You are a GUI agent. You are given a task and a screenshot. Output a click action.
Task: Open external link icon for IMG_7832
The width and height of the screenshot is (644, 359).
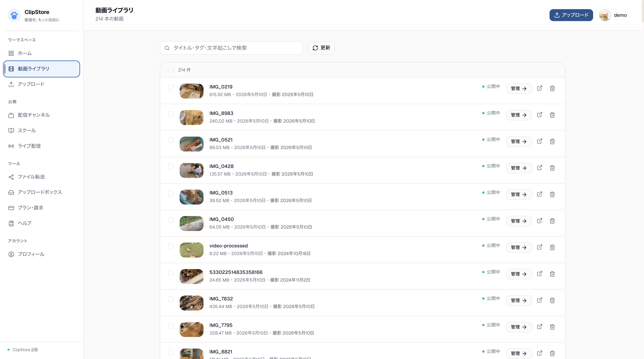[x=539, y=300]
